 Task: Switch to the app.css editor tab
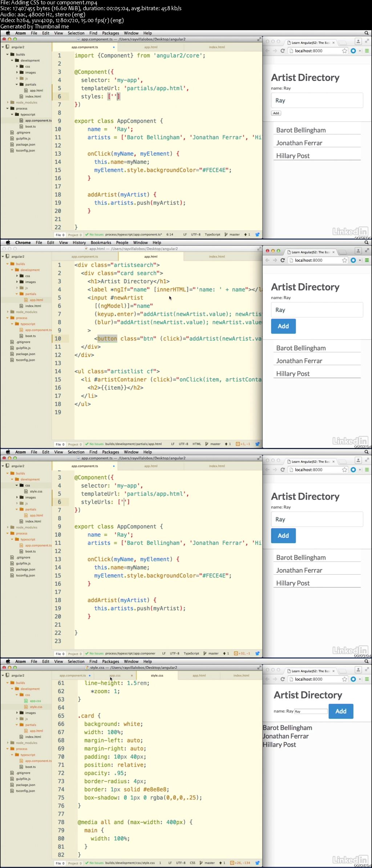115,676
